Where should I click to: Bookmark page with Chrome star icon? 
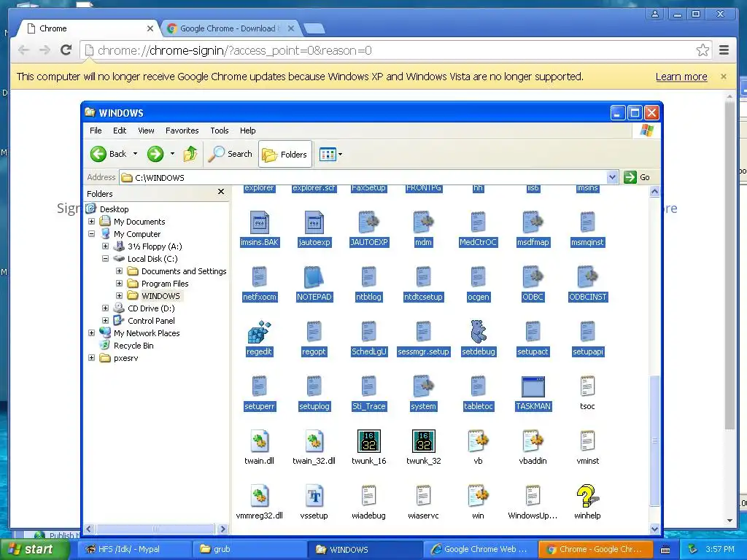coord(703,50)
